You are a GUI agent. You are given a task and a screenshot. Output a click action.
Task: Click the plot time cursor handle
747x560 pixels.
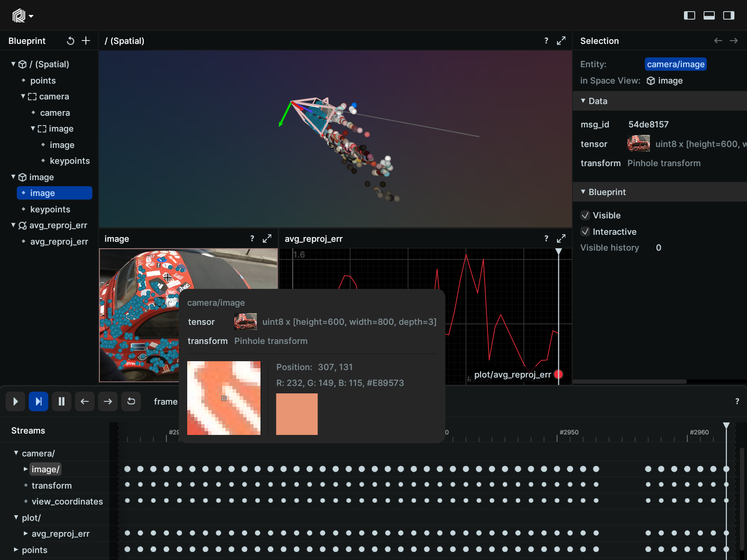[x=558, y=252]
